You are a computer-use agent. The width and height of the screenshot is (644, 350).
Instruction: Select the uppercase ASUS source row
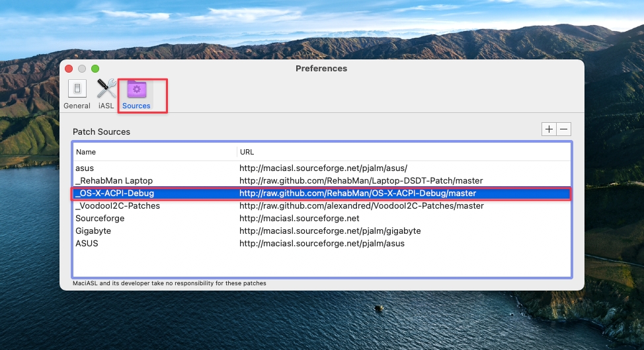tap(87, 244)
